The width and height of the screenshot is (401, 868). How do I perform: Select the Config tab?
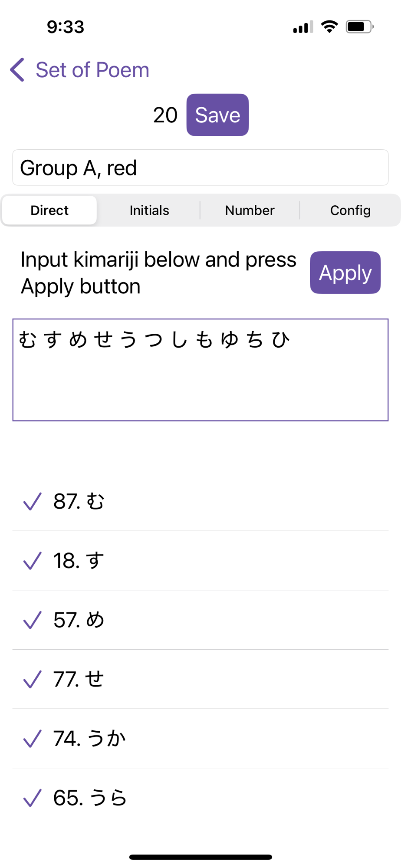(x=350, y=210)
